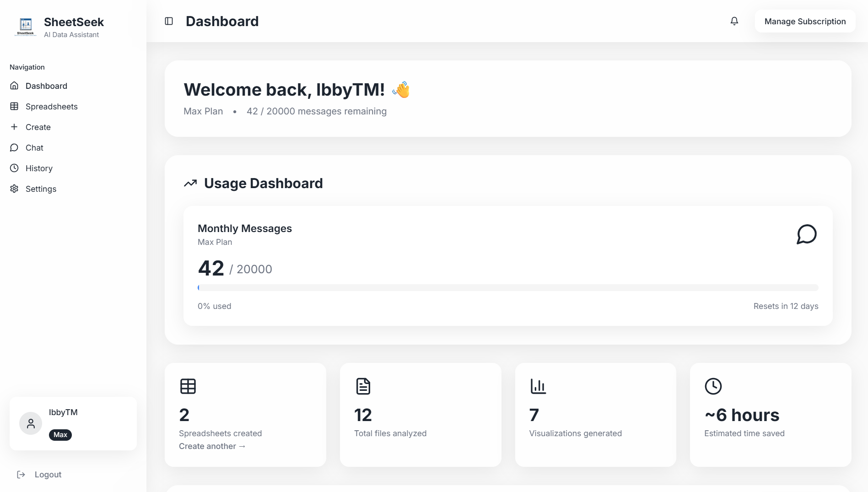Open notifications via the bell icon

tap(734, 21)
